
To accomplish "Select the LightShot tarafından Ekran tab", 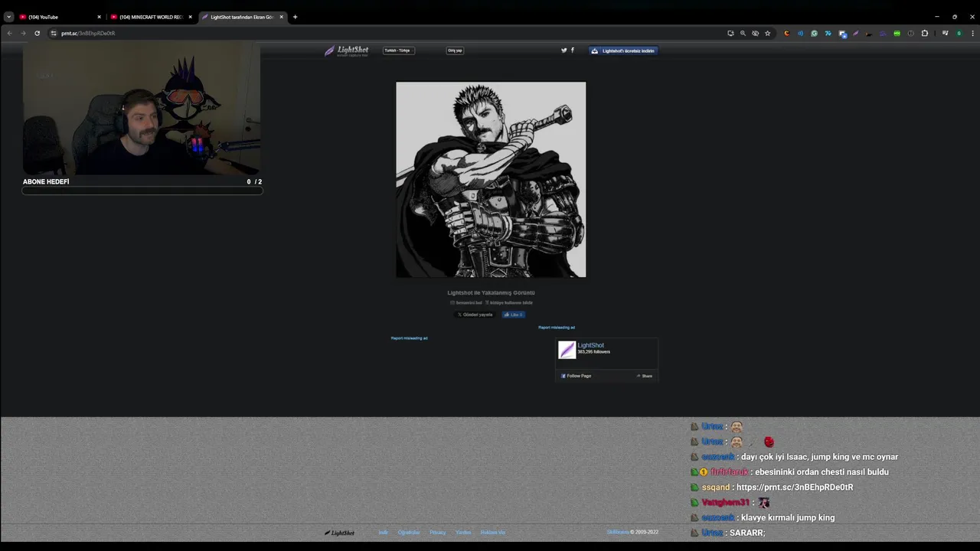I will 243,17.
